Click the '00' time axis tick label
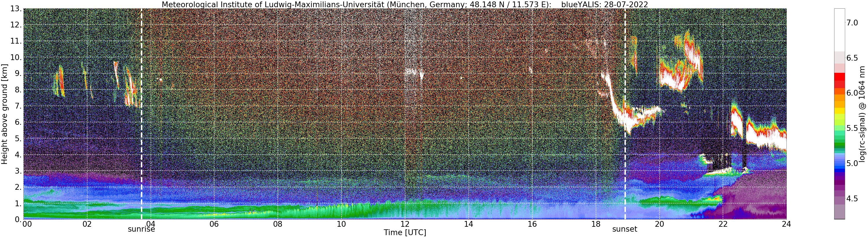This screenshot has width=868, height=238. tap(27, 224)
